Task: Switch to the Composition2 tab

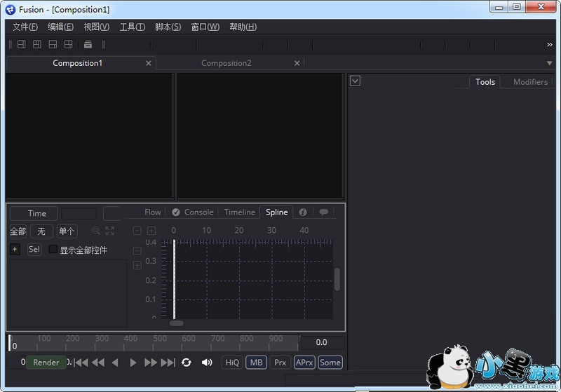Action: click(x=226, y=63)
